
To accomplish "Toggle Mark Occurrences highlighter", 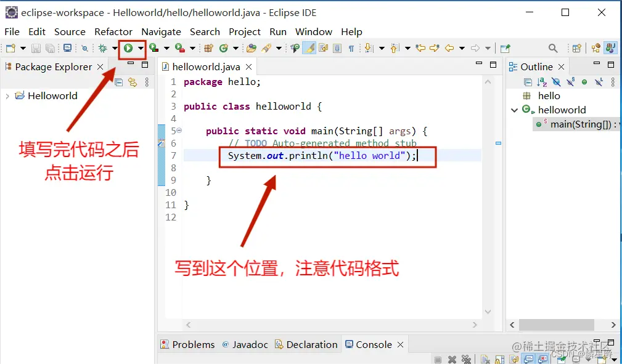I will pyautogui.click(x=309, y=49).
